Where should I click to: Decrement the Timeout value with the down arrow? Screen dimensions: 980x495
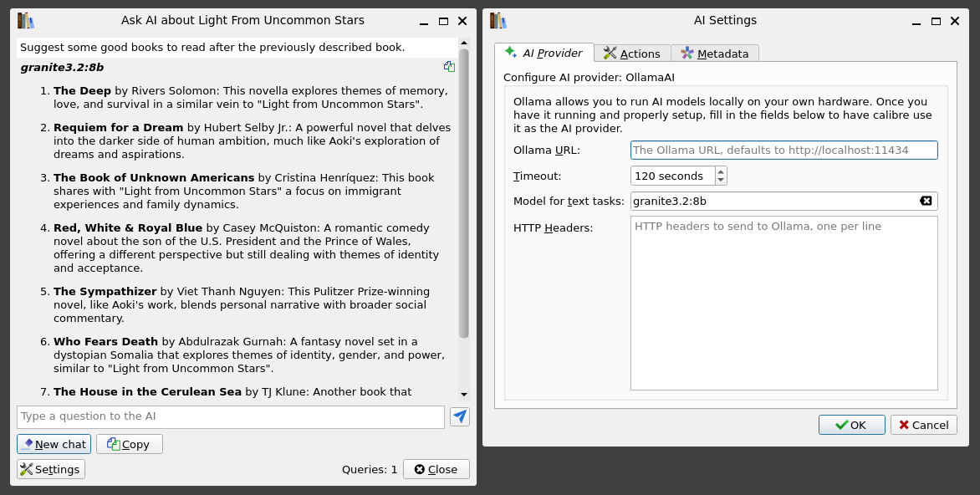pos(721,180)
